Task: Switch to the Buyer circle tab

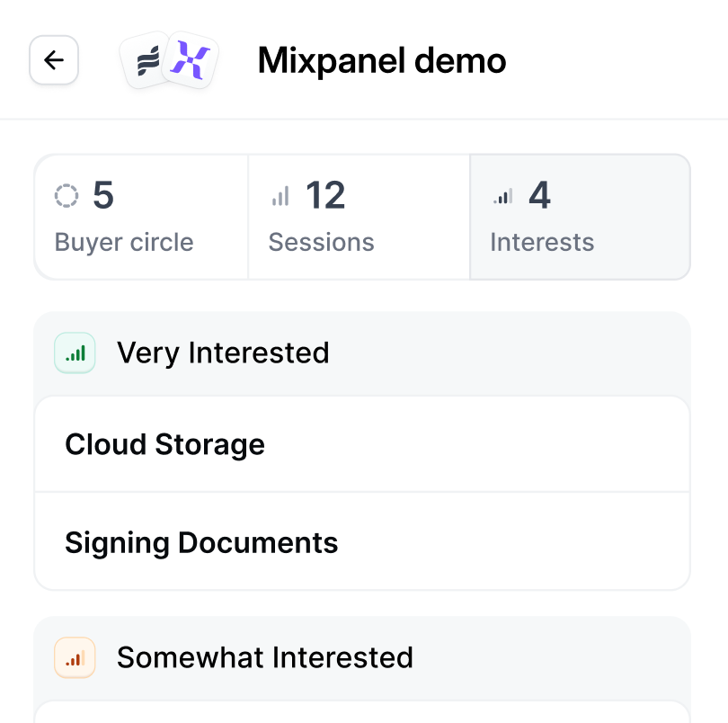Action: click(141, 218)
